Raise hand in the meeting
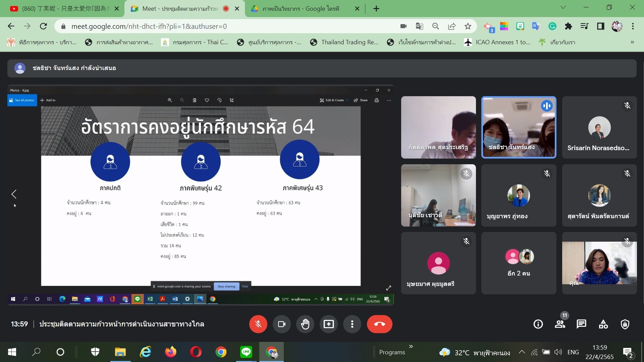The height and width of the screenshot is (362, 644). coord(305,324)
